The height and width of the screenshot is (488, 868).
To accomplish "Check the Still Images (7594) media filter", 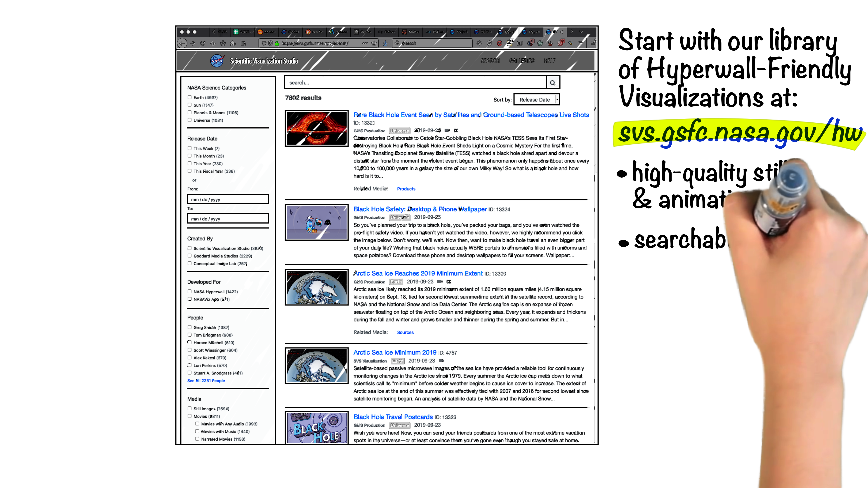I will pos(189,408).
